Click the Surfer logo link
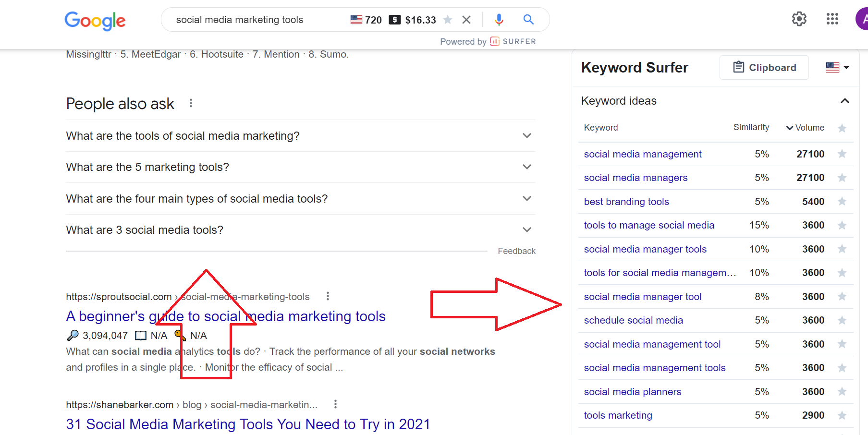Image resolution: width=868 pixels, height=435 pixels. coord(513,41)
